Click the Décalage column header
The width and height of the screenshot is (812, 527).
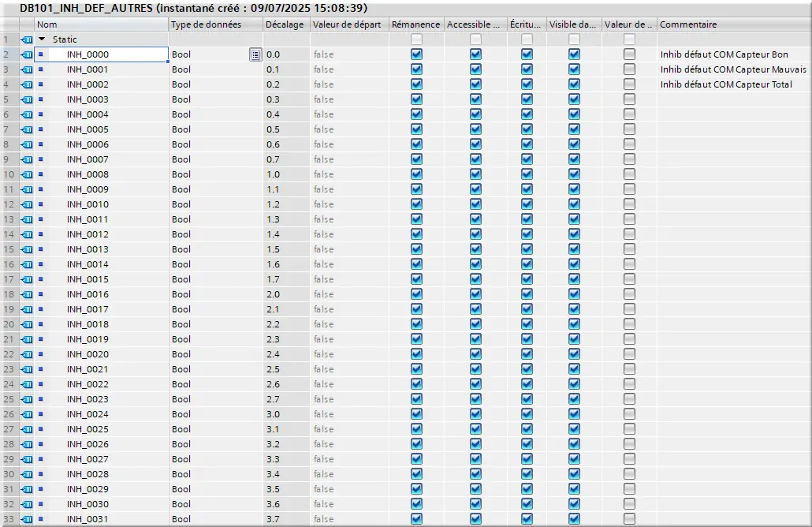pyautogui.click(x=286, y=24)
